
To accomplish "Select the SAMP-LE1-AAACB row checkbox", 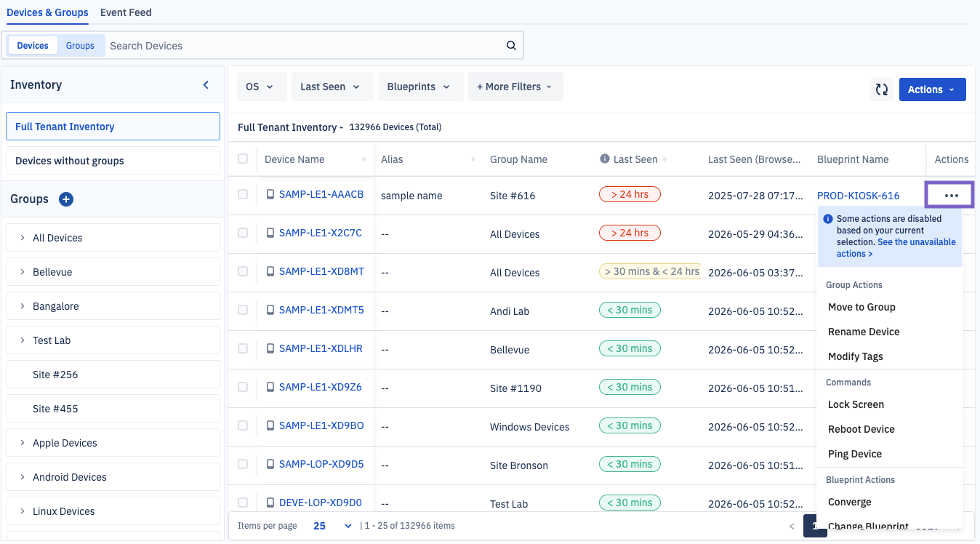I will pos(243,194).
